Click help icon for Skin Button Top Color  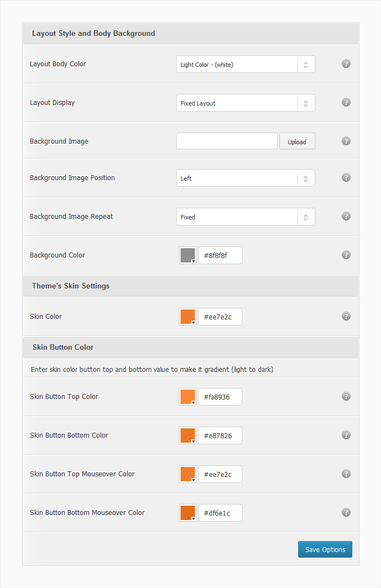346,396
